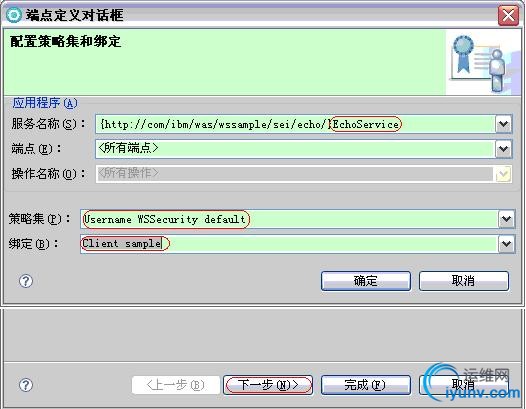Click the 应用程序(A) group label
526x409 pixels.
pos(45,103)
